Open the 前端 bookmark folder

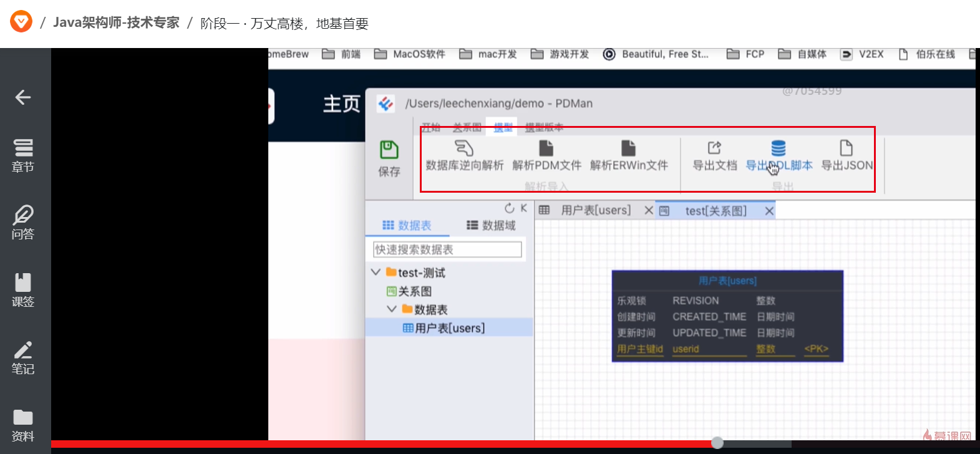click(341, 54)
